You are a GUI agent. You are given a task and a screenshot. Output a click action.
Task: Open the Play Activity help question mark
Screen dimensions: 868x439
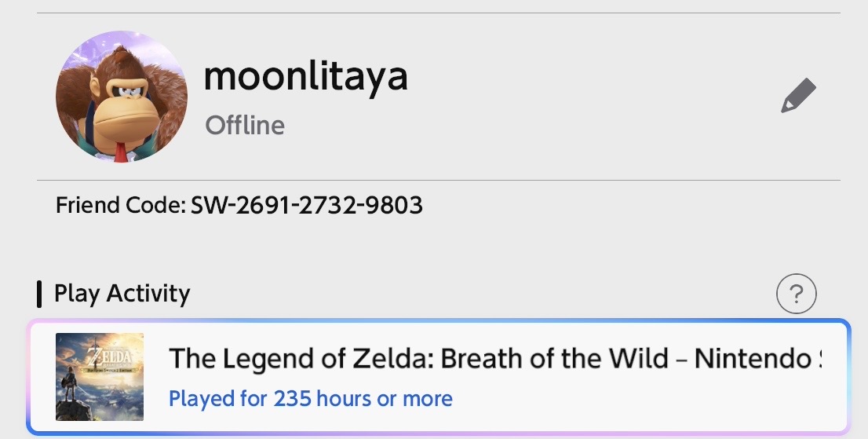796,294
